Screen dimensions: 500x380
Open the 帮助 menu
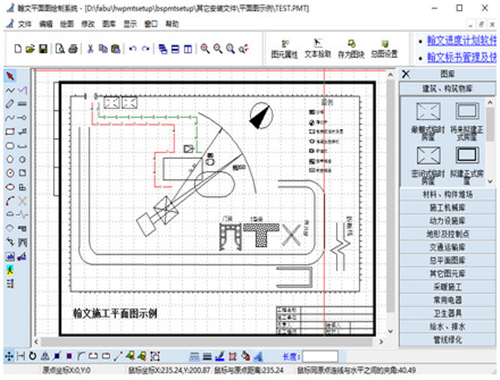click(x=172, y=24)
